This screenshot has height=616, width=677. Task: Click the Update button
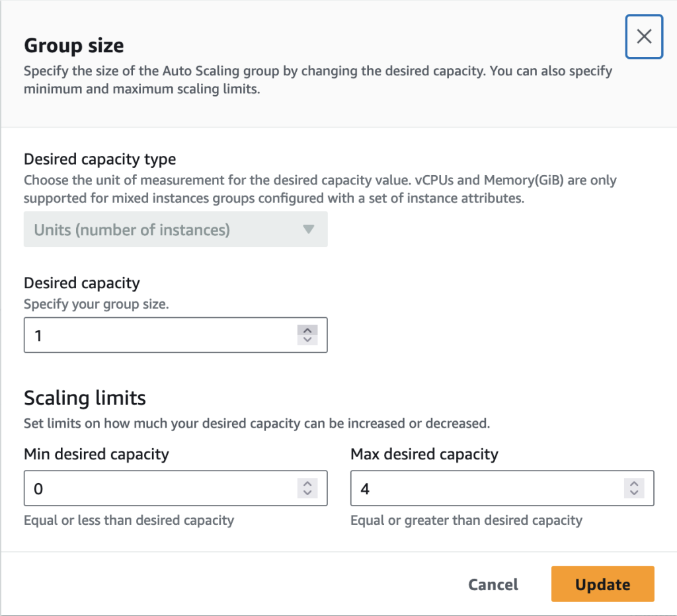(602, 584)
